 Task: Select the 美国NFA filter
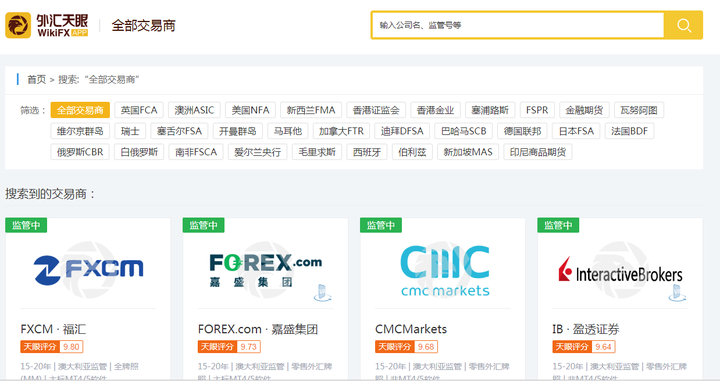click(250, 110)
